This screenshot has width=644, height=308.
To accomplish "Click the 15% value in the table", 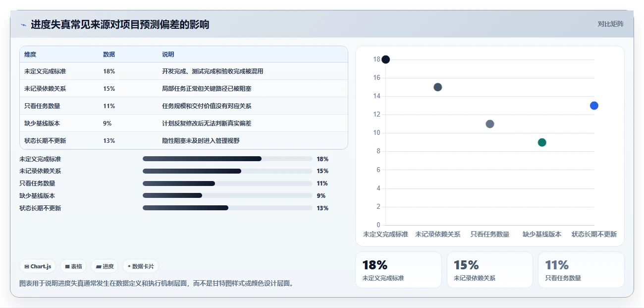I will tap(109, 89).
